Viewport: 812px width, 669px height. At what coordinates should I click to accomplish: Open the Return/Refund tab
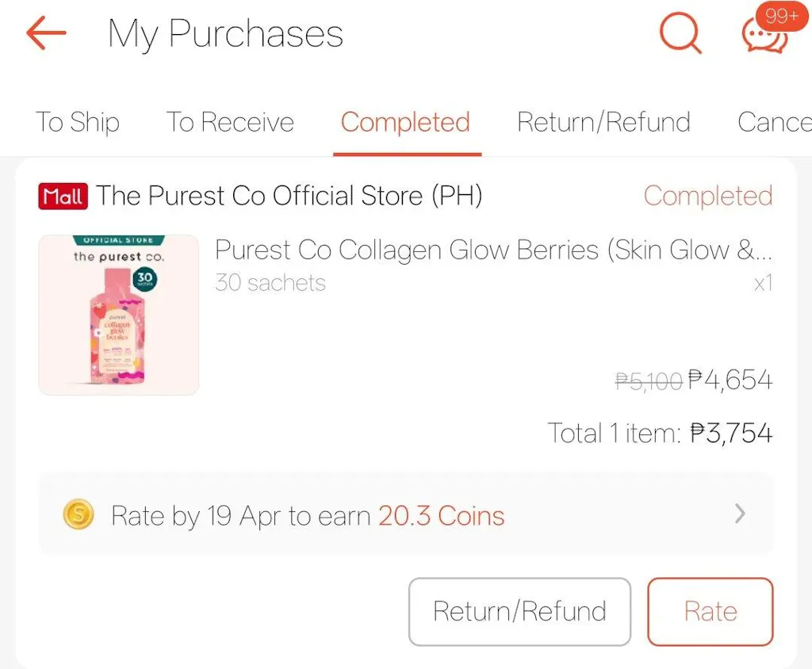pyautogui.click(x=603, y=122)
